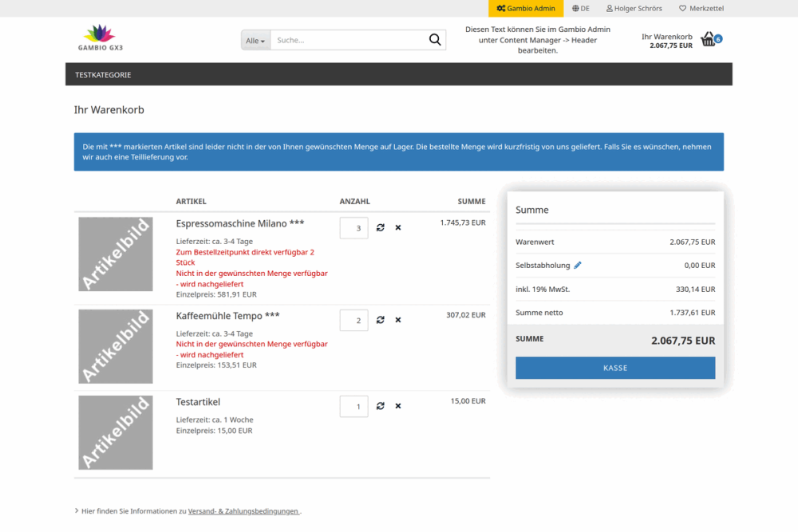Viewport: 798px width, 532px height.
Task: Open the Kaffeemühle Tempo product title
Action: click(227, 316)
